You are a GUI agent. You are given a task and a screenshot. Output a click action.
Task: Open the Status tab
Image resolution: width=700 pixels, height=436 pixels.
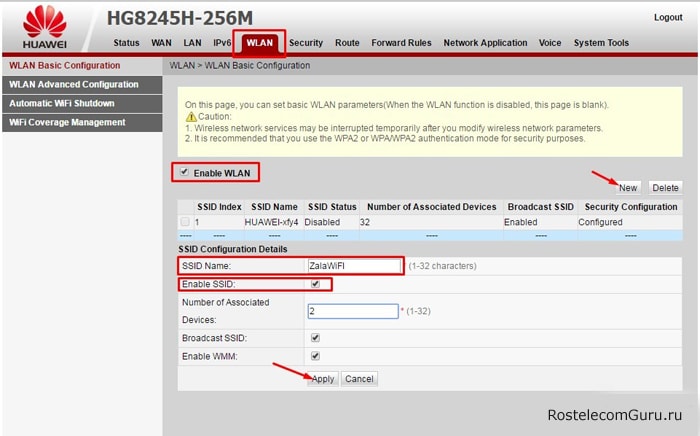coord(126,43)
